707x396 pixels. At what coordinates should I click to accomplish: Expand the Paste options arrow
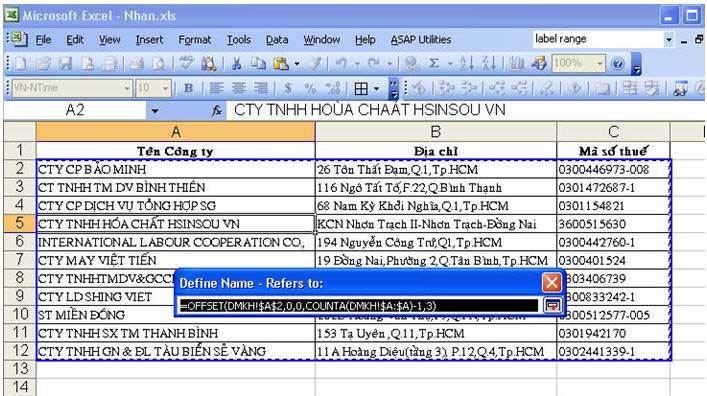297,64
